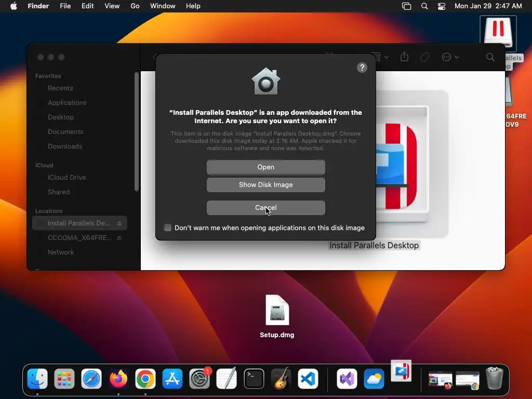
Task: Open Terminal from the Dock
Action: [254, 379]
